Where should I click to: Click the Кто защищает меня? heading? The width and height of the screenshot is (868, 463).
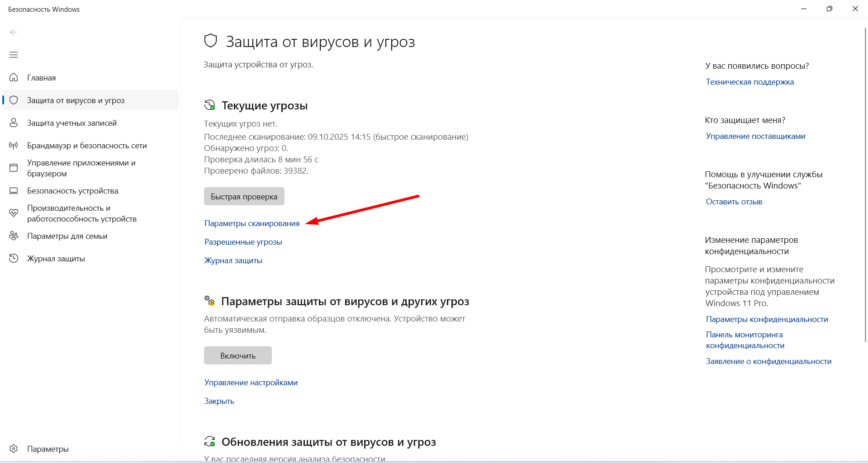[x=745, y=120]
